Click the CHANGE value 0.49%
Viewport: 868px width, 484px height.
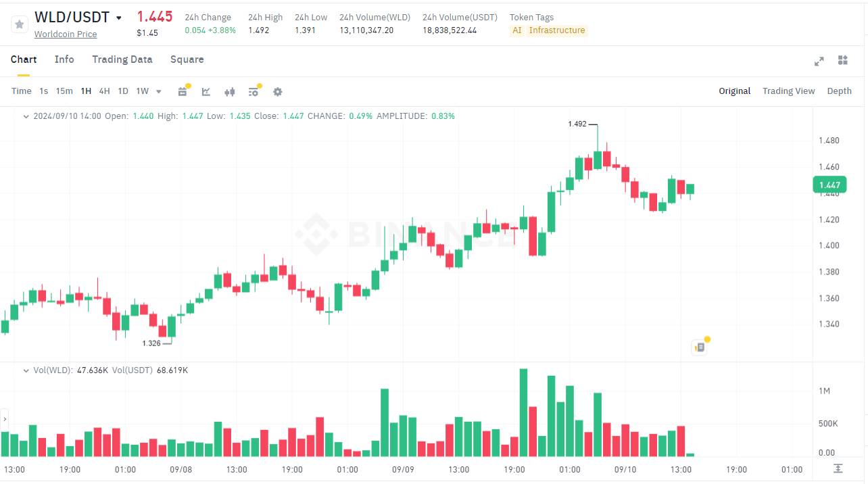pos(361,116)
